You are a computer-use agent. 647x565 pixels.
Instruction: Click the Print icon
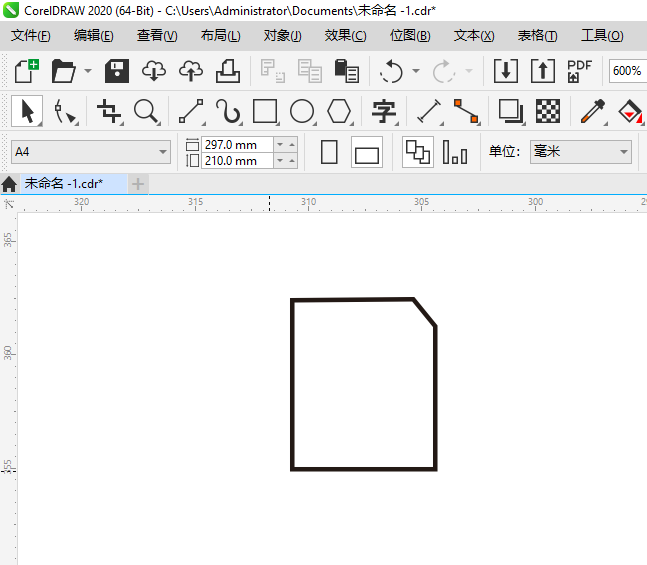[228, 71]
